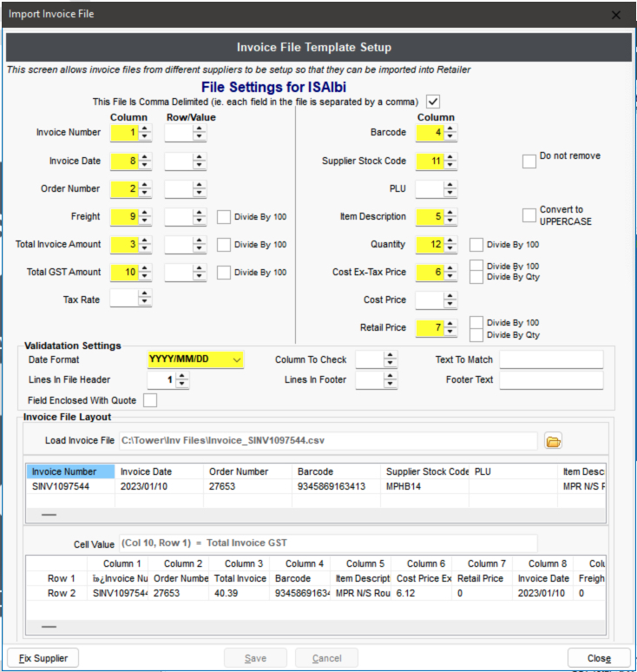Increase the Barcode column spinner

[x=450, y=128]
